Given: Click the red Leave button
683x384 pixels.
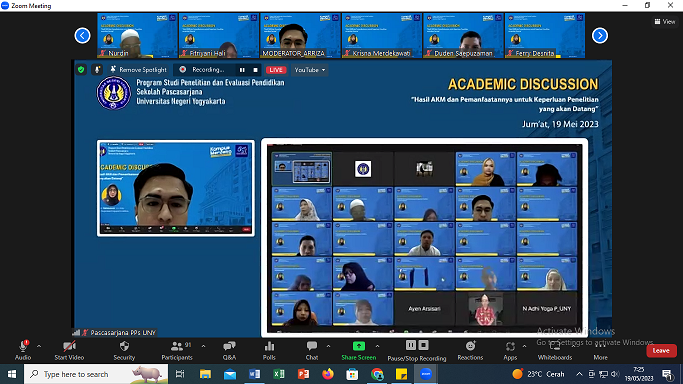Looking at the screenshot, I should click(x=661, y=350).
